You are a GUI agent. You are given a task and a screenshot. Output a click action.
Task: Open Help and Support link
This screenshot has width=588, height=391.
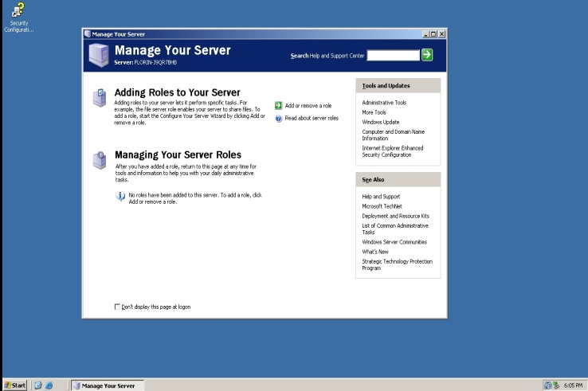pyautogui.click(x=381, y=197)
